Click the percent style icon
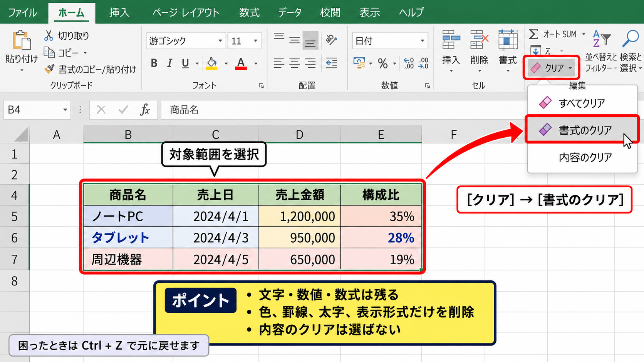This screenshot has height=362, width=644. 383,63
